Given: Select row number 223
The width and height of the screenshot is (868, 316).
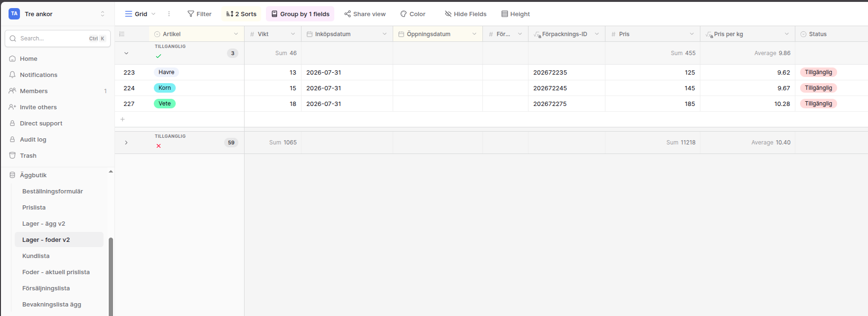Looking at the screenshot, I should pos(129,73).
